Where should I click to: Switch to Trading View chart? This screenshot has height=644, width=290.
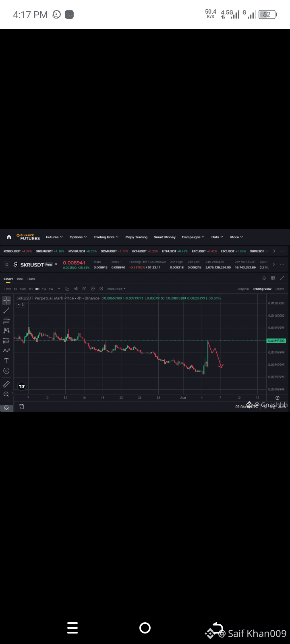pos(262,289)
